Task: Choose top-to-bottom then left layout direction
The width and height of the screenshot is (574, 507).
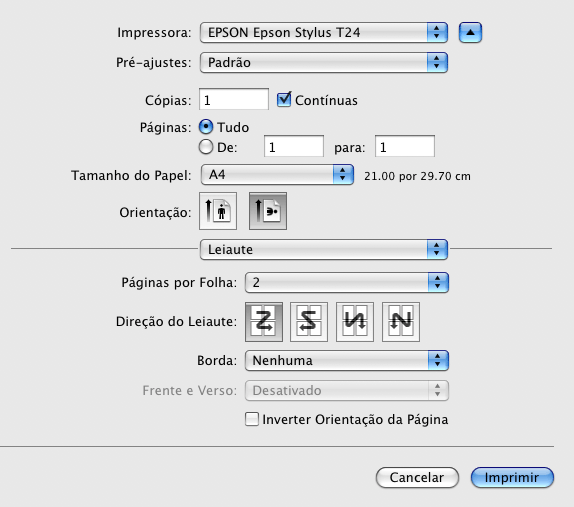Action: (400, 322)
